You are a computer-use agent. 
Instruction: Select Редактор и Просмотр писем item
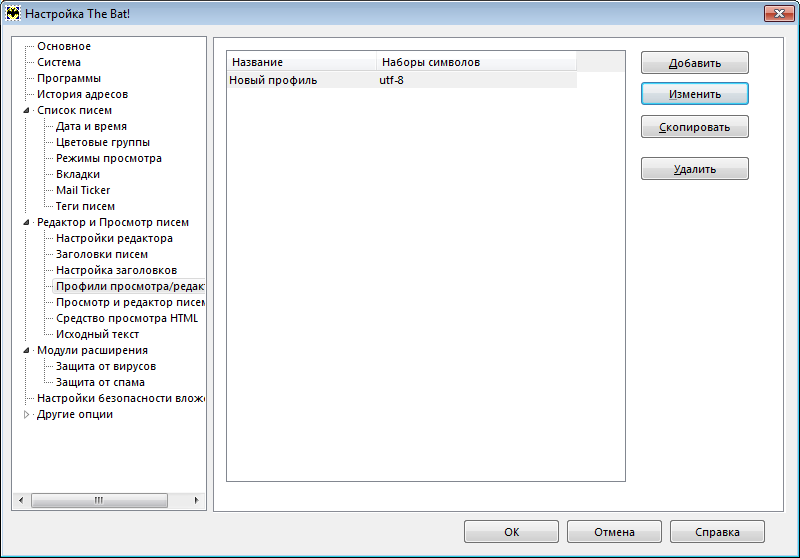(113, 222)
